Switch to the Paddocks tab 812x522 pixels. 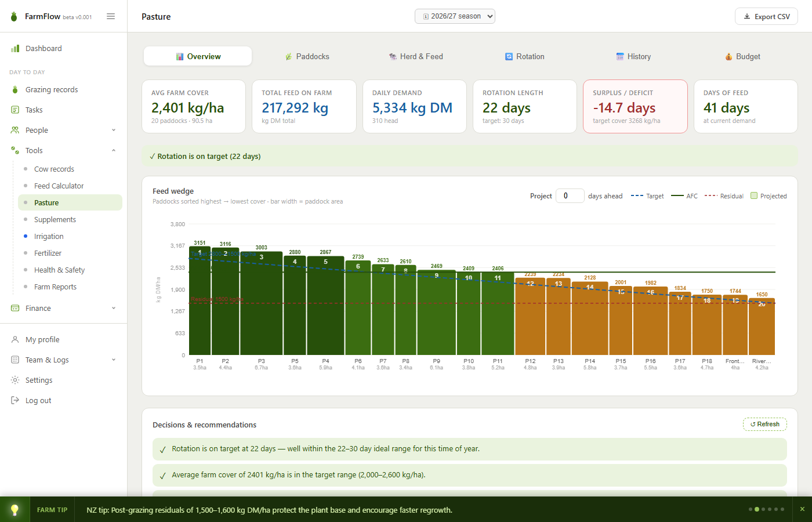[307, 56]
